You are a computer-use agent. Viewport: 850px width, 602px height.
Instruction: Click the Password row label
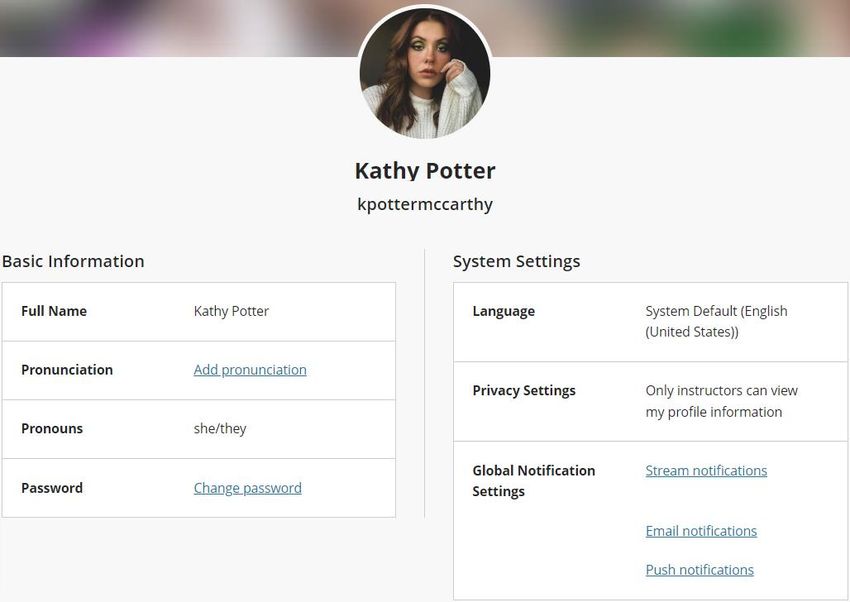[52, 488]
